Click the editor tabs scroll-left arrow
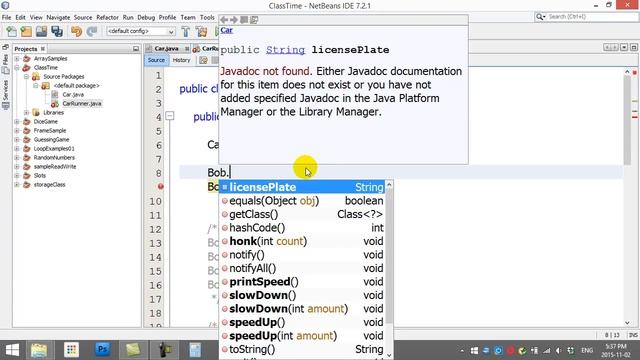This screenshot has height=360, width=640. tap(607, 47)
